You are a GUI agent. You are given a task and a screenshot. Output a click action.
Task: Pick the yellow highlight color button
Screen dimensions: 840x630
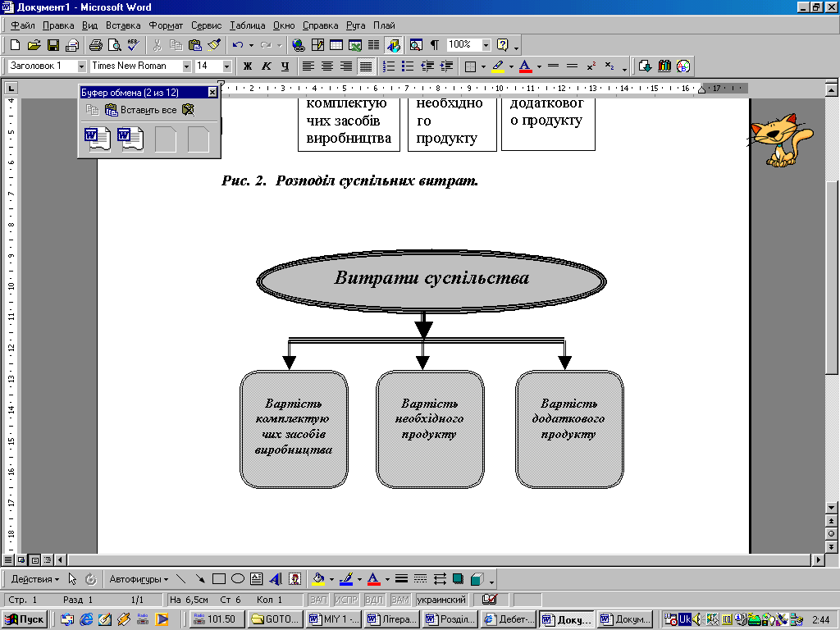[x=498, y=66]
